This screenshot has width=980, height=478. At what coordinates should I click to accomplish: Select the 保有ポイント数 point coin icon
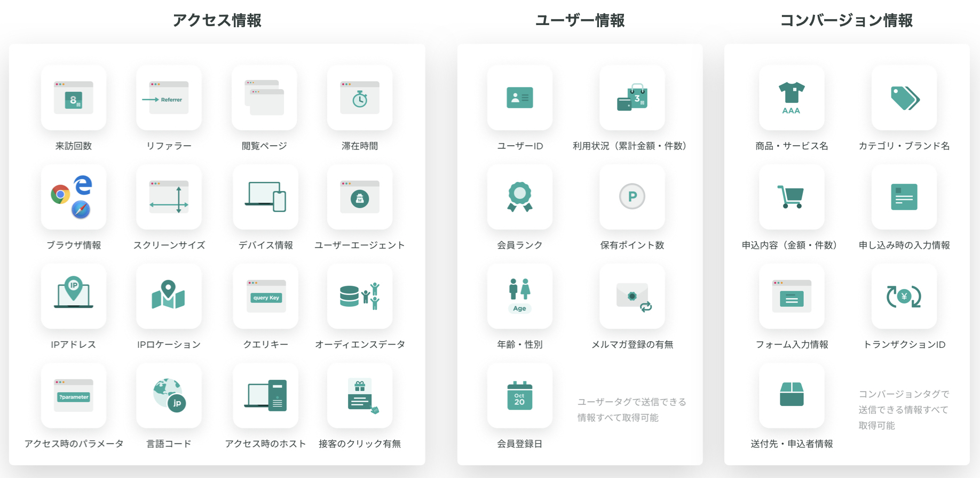tap(632, 197)
